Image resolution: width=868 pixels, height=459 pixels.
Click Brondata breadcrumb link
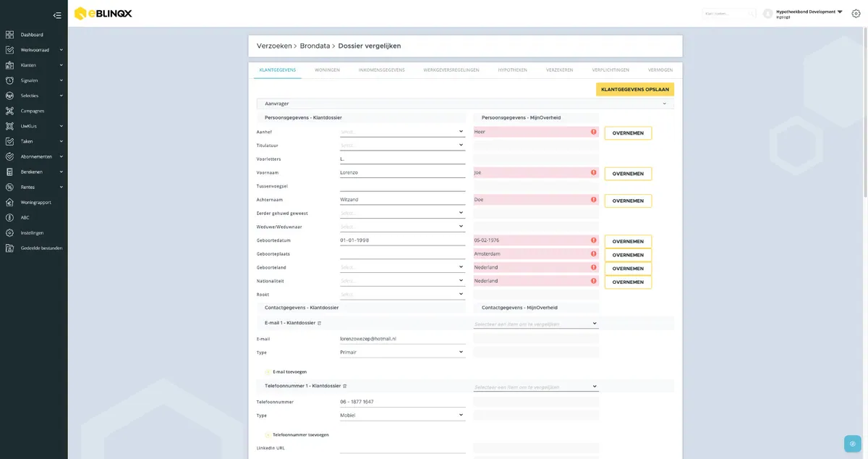[315, 46]
